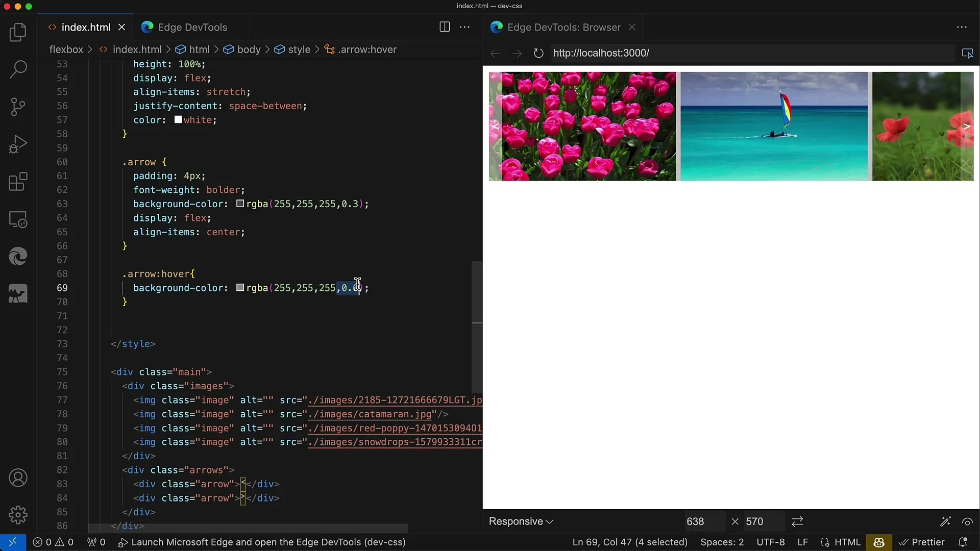Open editor more actions menu
The width and height of the screenshot is (980, 551).
[465, 27]
